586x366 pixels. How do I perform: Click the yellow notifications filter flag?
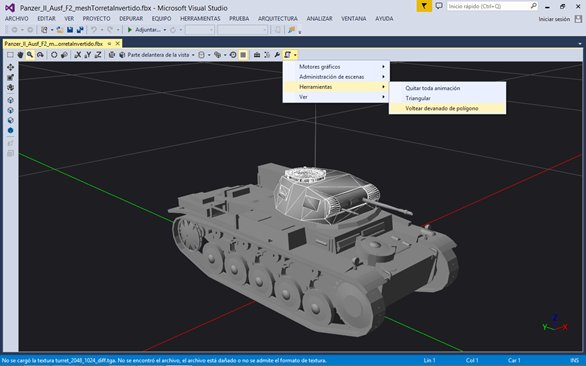tap(424, 6)
